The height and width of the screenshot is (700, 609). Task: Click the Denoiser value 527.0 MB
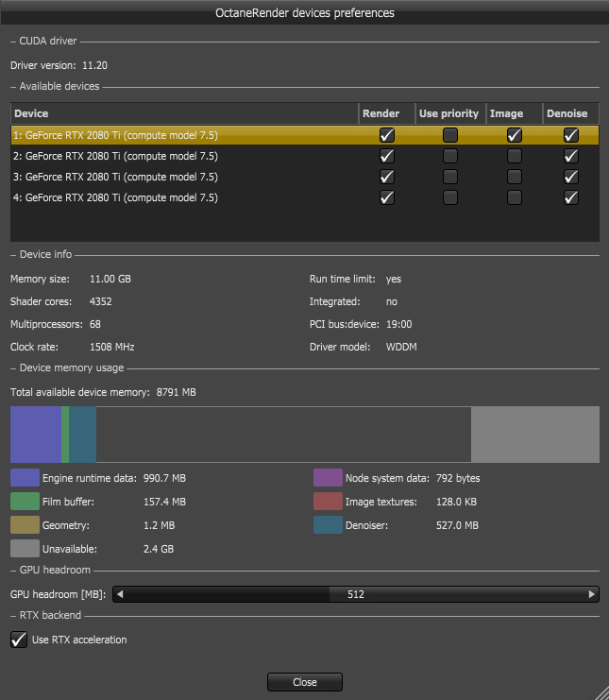(x=457, y=525)
